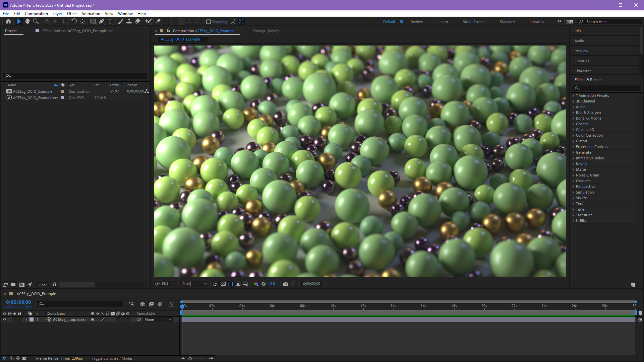This screenshot has width=644, height=362.
Task: Toggle the composition tab lock icon
Action: coord(168,30)
